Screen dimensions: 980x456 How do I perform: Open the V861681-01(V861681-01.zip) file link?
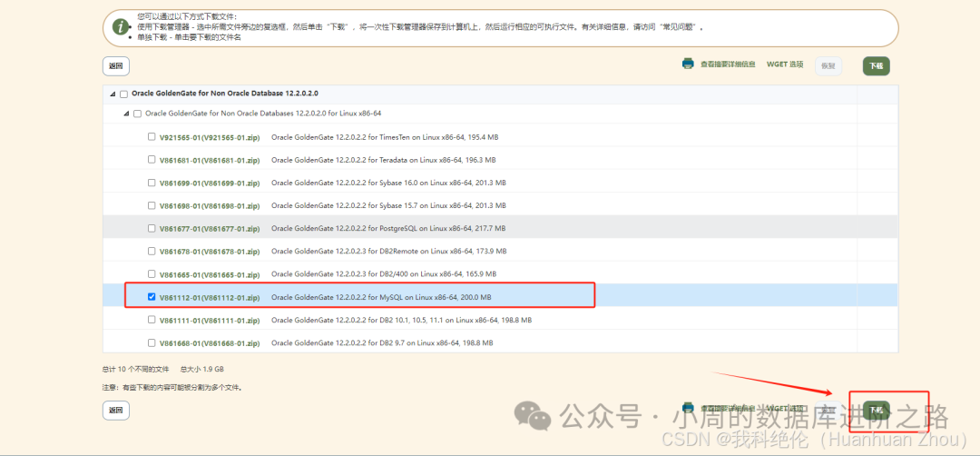(210, 160)
